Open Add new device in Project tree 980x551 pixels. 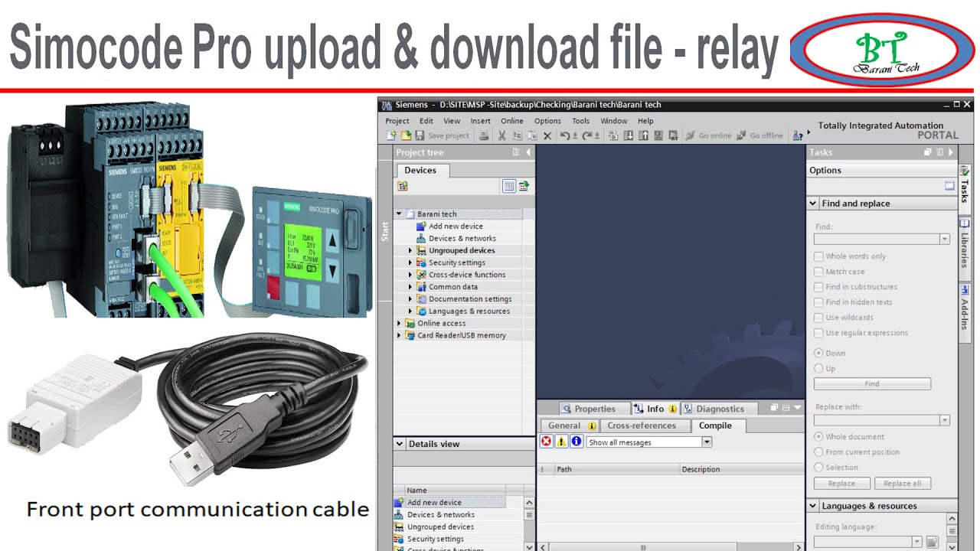point(456,227)
